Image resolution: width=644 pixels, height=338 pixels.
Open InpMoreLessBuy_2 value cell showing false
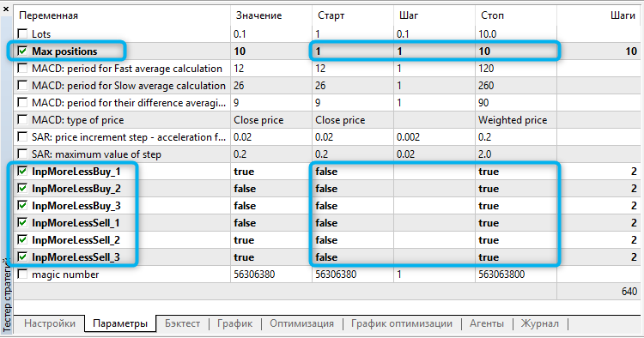(271, 188)
